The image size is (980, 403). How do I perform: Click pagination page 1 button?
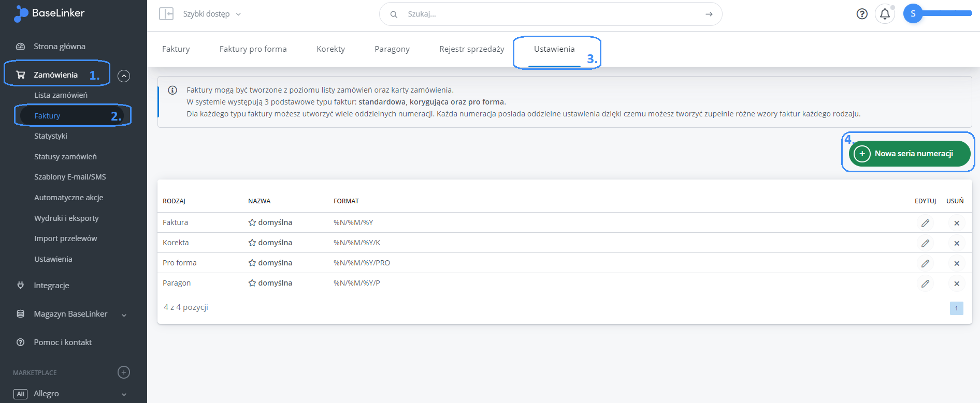click(x=956, y=308)
